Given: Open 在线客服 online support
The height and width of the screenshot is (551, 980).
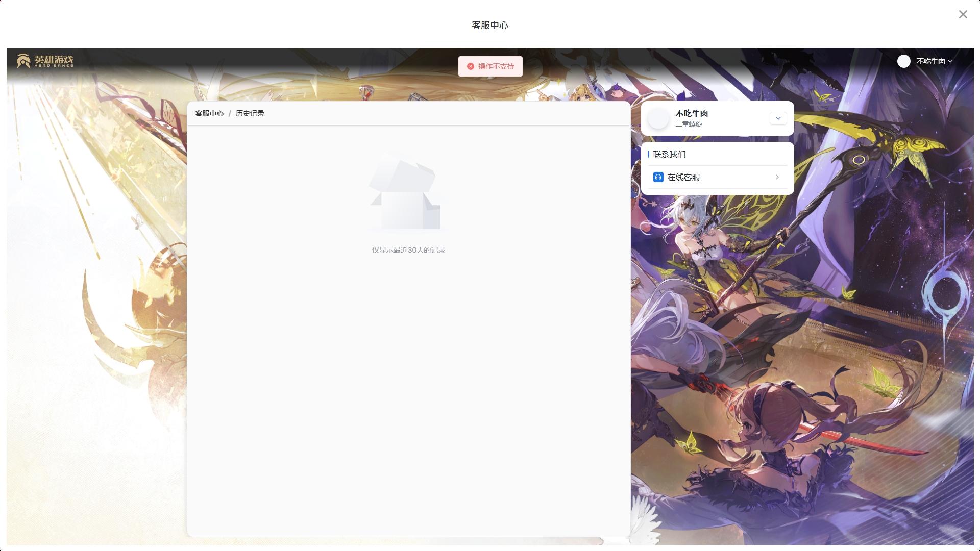Looking at the screenshot, I should click(683, 177).
